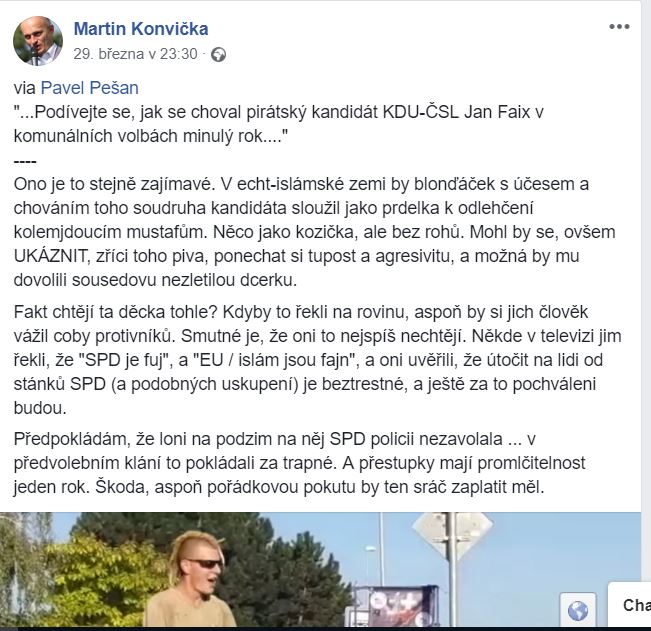This screenshot has width=651, height=631.
Task: Click the dashed separator line under the quote
Action: (x=25, y=161)
